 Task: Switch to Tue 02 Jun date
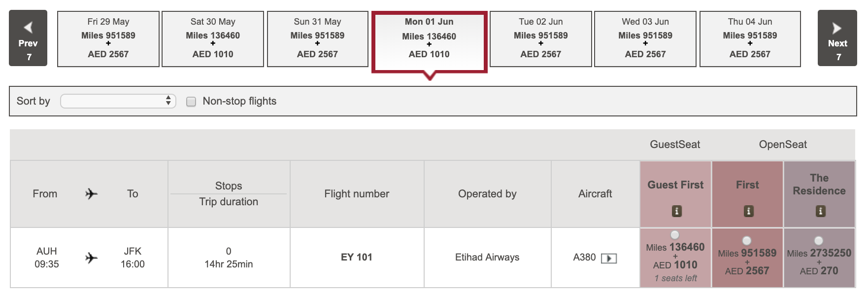(540, 38)
